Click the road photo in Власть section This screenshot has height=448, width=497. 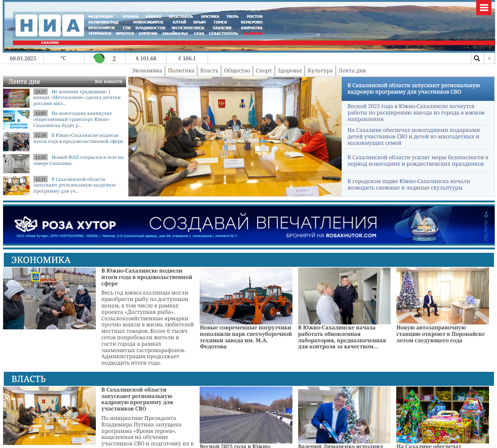point(246,415)
